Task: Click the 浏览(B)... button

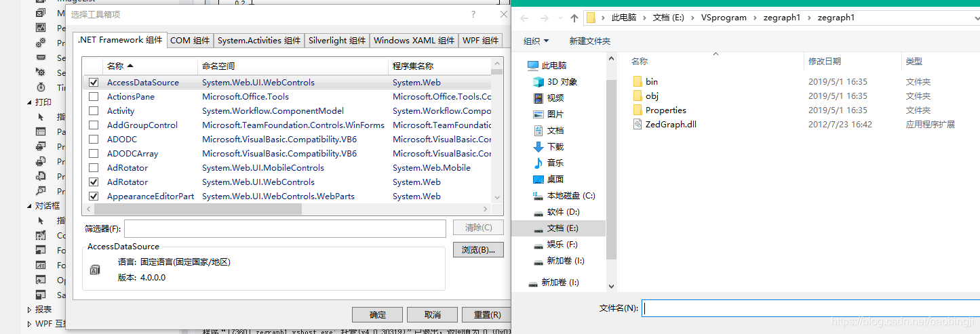Action: [x=478, y=250]
